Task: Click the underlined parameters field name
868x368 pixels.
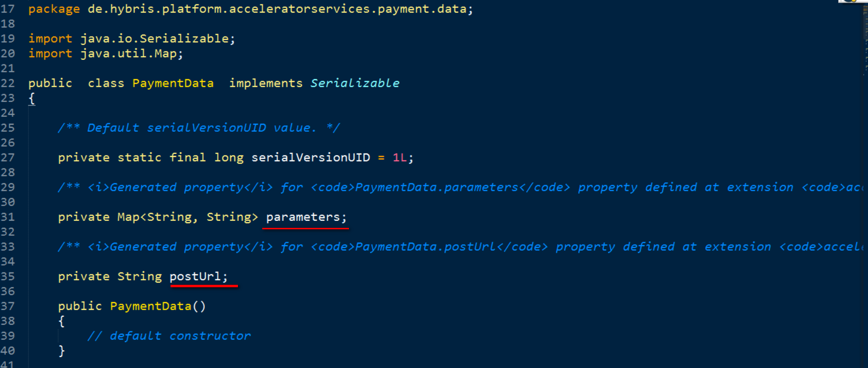Action: (303, 217)
